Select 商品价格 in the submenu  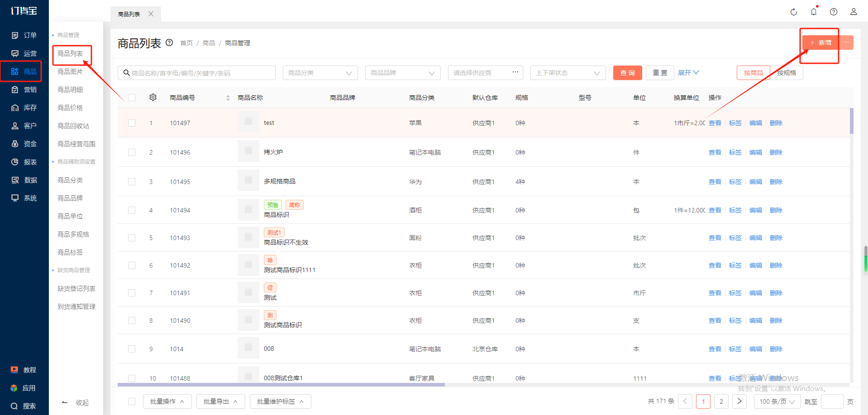coord(70,108)
